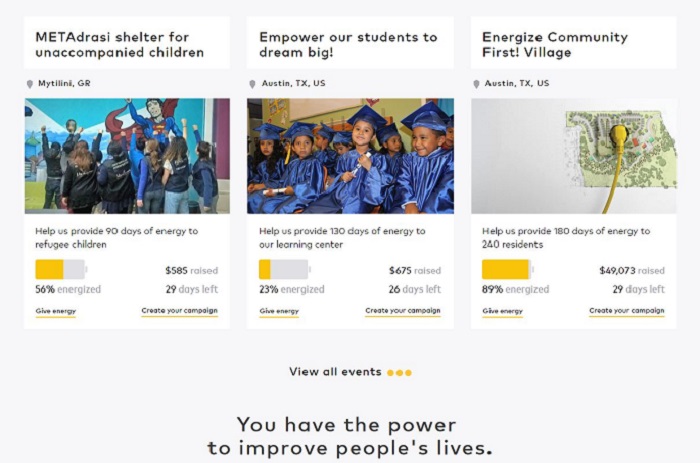Viewport: 700px width, 463px height.
Task: Click the location pin on the students campaign card
Action: [x=252, y=84]
